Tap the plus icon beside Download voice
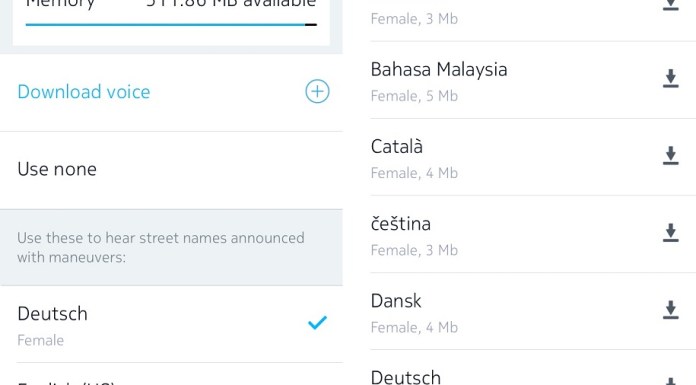 pyautogui.click(x=317, y=91)
